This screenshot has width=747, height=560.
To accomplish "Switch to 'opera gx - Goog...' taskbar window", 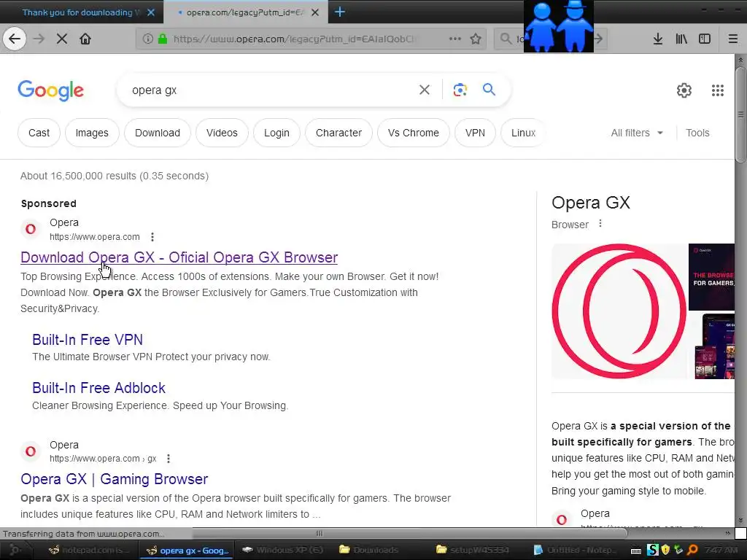I will pyautogui.click(x=187, y=550).
